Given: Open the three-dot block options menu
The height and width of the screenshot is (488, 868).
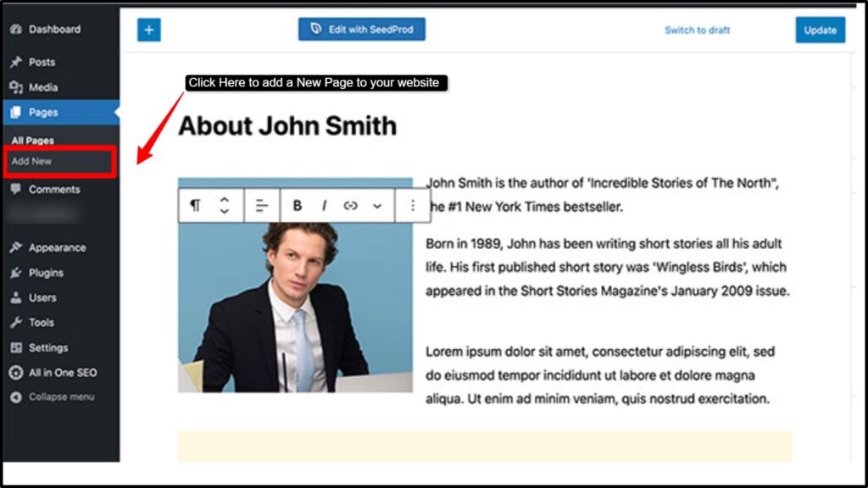Looking at the screenshot, I should coord(413,206).
